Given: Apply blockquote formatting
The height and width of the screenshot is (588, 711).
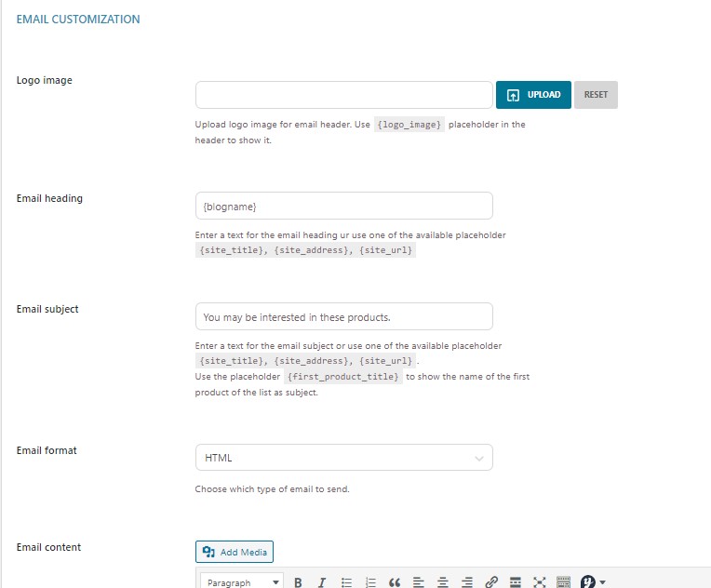Looking at the screenshot, I should click(395, 582).
